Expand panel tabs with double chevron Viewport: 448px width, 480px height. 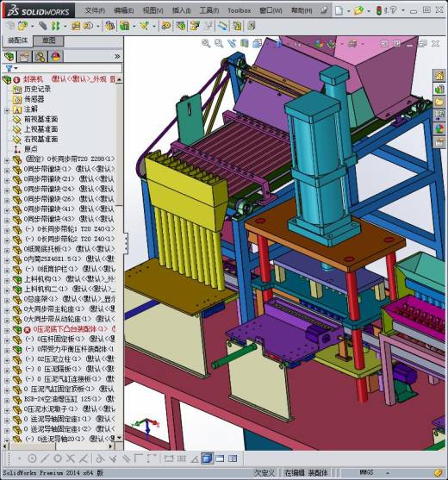[117, 57]
